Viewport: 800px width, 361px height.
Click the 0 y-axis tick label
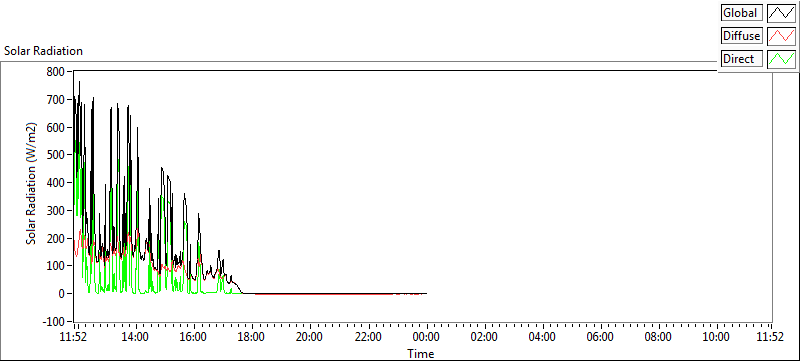(x=63, y=294)
